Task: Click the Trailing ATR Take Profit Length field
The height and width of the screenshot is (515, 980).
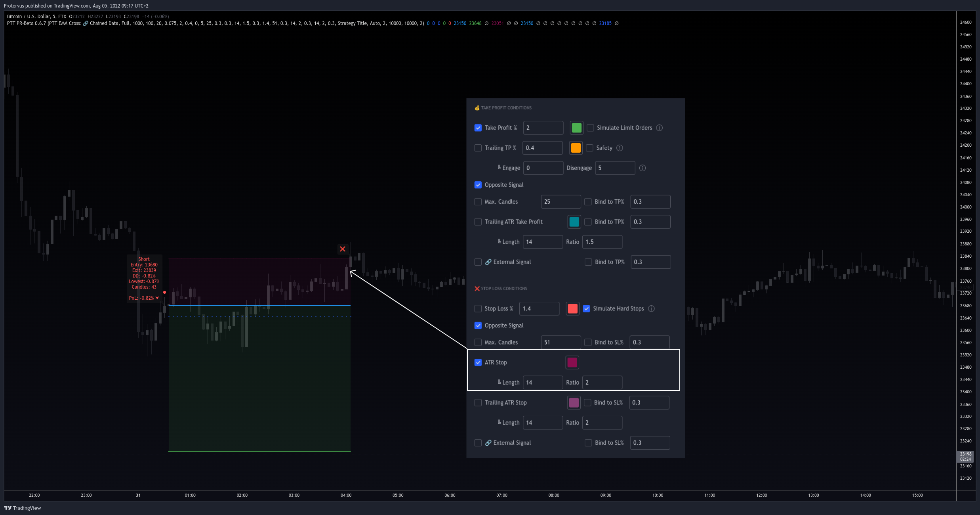Action: [543, 242]
